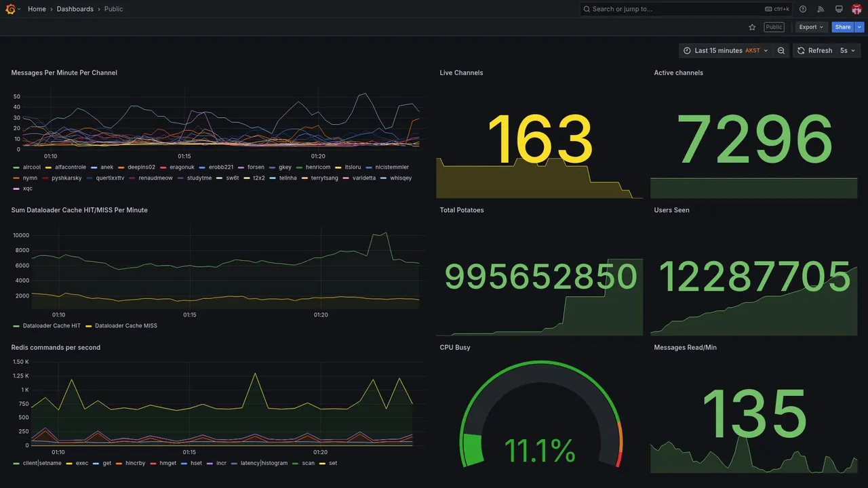868x488 pixels.
Task: Open the Last 15 minutes time picker
Action: [x=726, y=50]
